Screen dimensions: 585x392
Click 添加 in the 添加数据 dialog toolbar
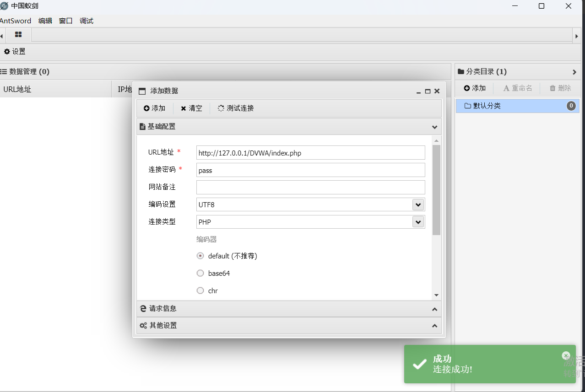pos(154,108)
